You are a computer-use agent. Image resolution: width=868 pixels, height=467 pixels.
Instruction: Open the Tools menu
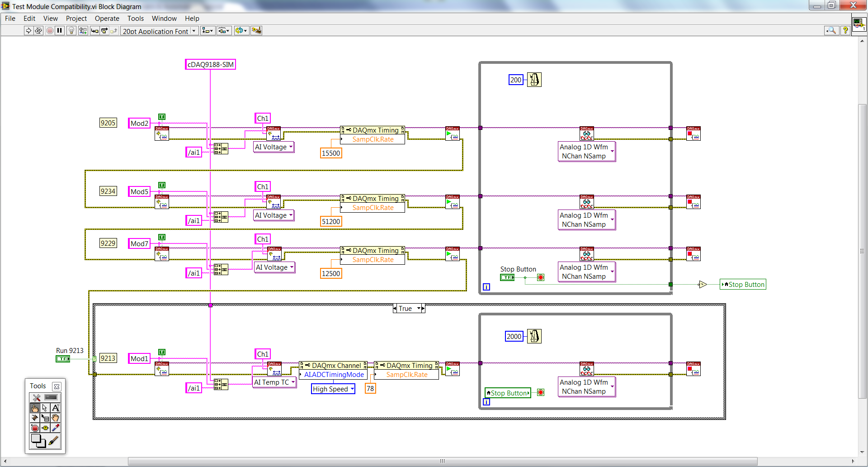click(x=136, y=18)
